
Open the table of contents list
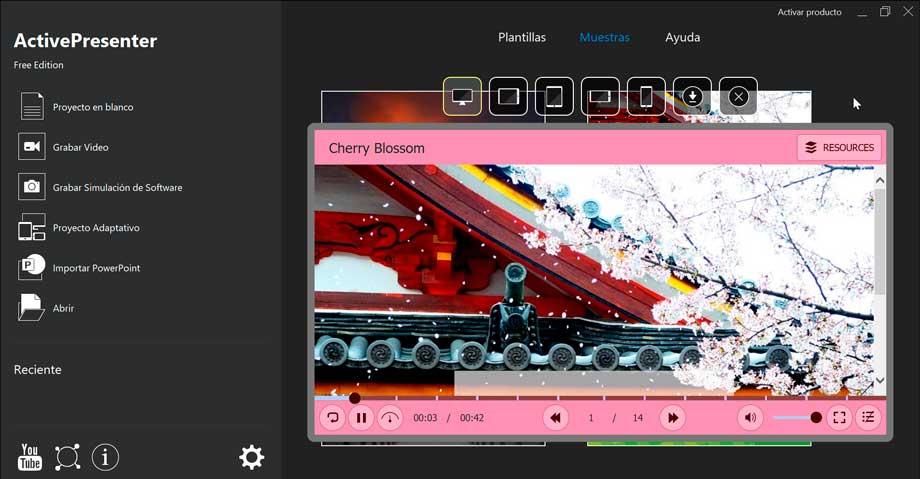868,418
